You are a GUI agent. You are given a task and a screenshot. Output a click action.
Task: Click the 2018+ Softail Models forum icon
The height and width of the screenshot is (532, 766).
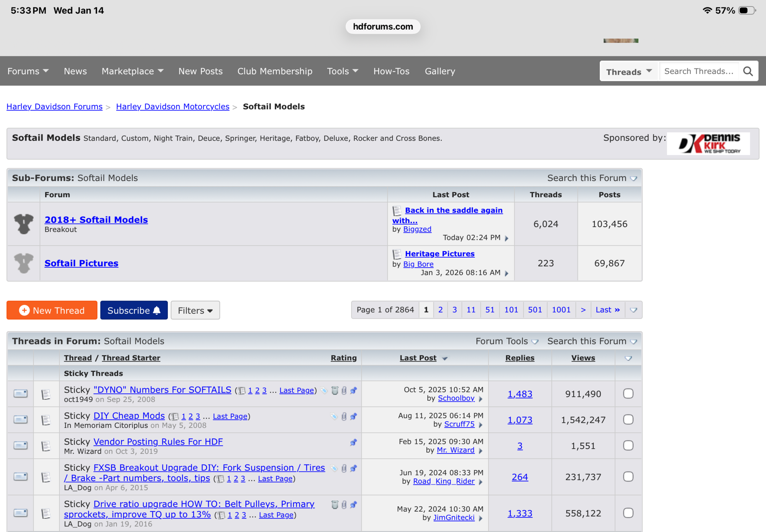pyautogui.click(x=24, y=224)
